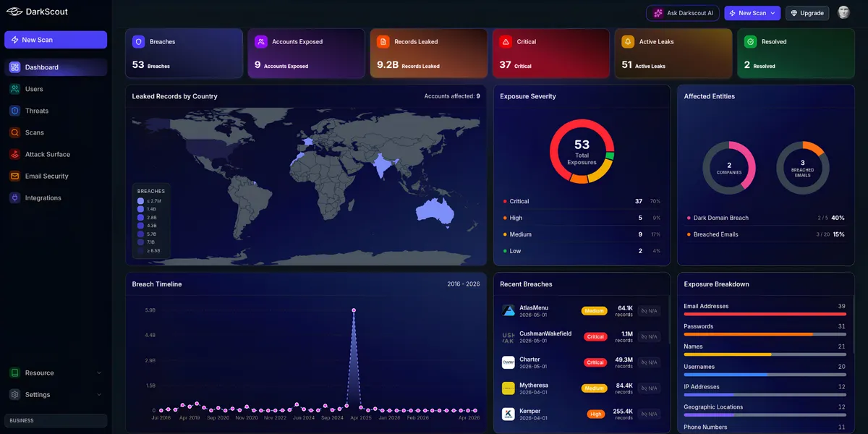
Task: Select the Breached Emails legend row
Action: (765, 234)
